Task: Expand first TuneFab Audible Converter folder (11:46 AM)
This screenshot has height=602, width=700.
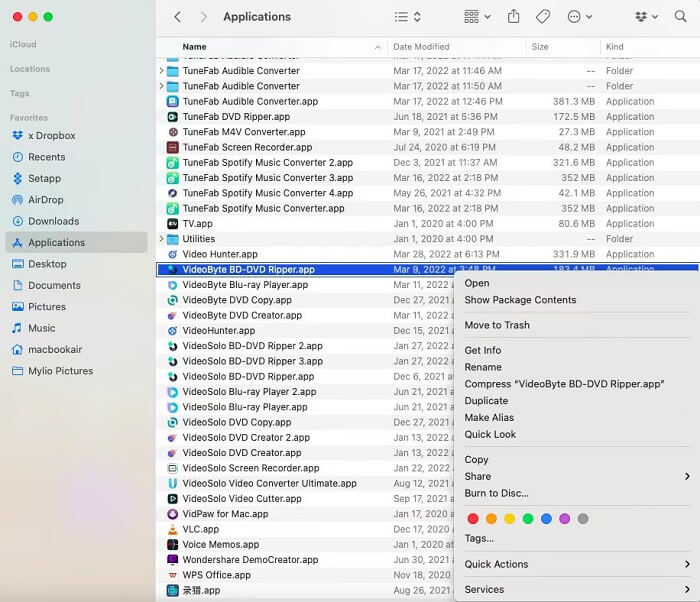Action: pos(161,71)
